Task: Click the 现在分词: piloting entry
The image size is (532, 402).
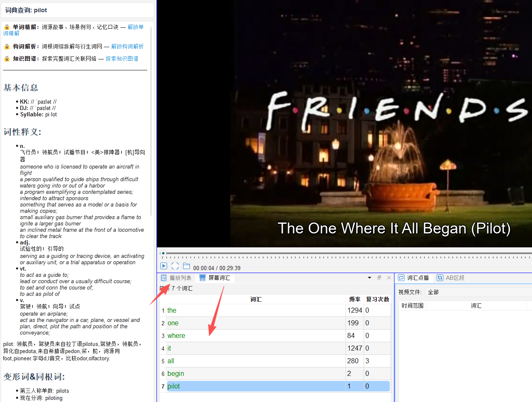Action: 41,398
